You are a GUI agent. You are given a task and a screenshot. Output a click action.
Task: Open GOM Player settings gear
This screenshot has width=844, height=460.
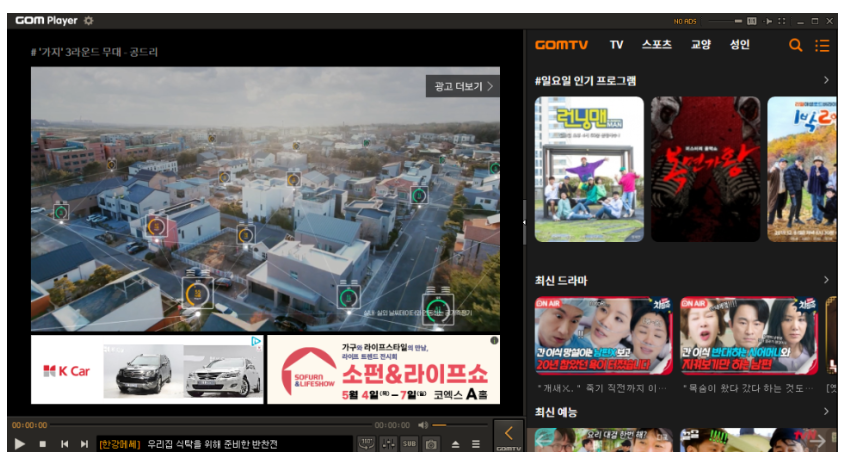[x=89, y=20]
